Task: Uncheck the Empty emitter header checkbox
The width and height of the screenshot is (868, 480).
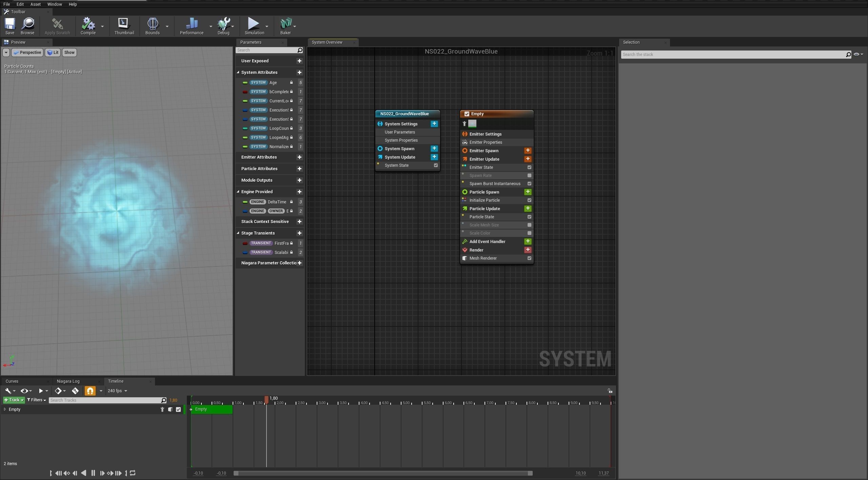Action: (x=467, y=114)
